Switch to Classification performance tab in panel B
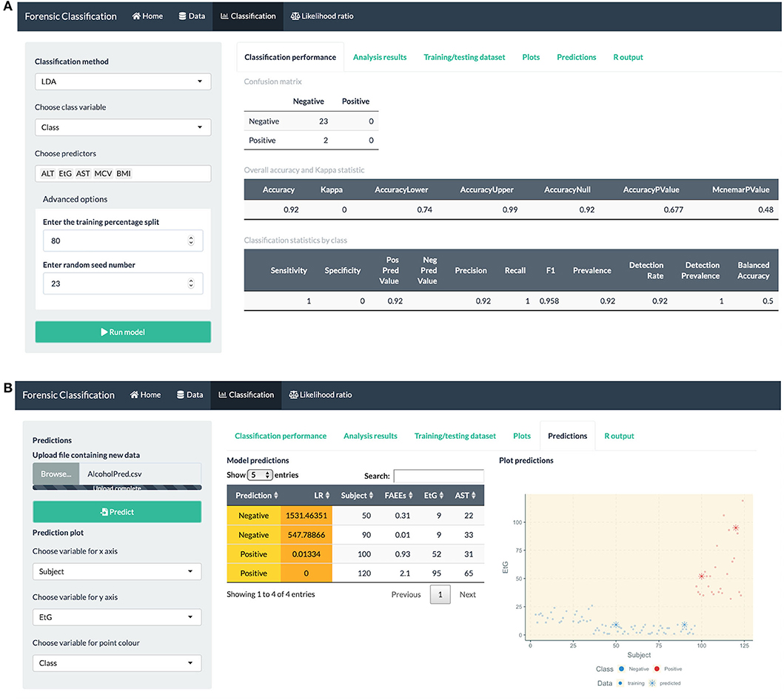This screenshot has height=700, width=784. tap(281, 436)
